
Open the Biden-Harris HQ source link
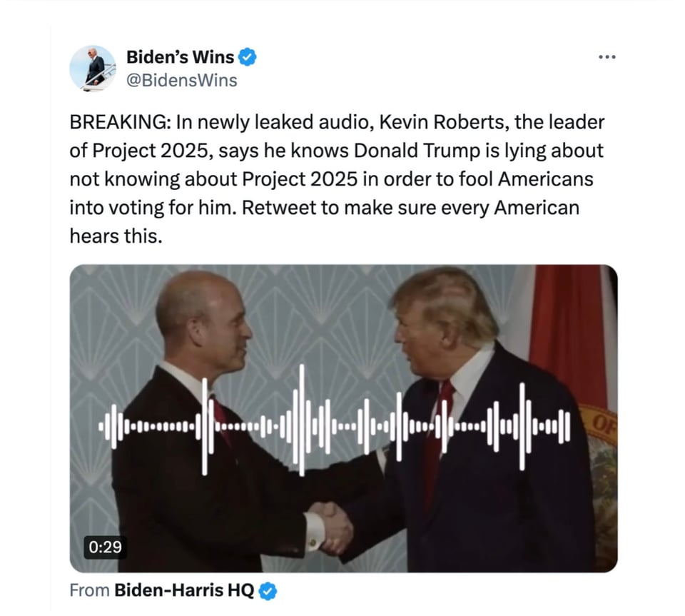pos(184,591)
